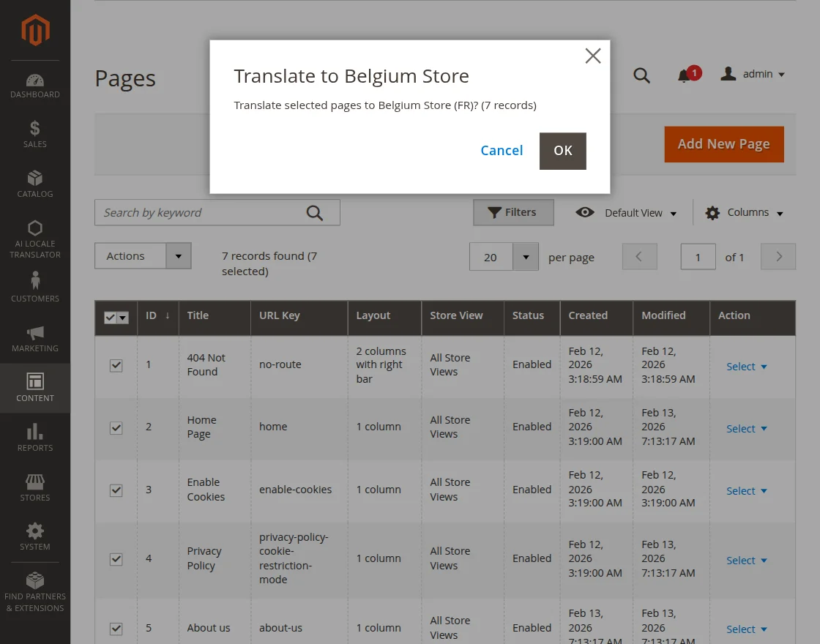Uncheck the About us row checkbox
The image size is (820, 644).
116,629
